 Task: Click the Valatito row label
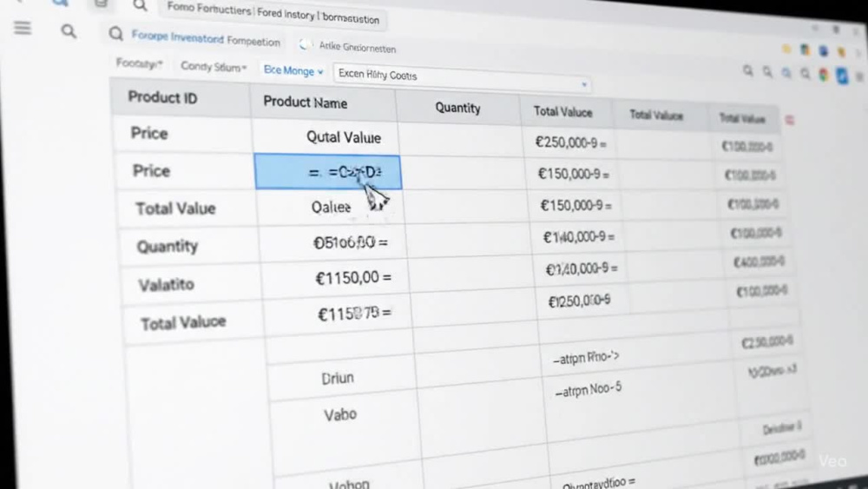pos(166,285)
